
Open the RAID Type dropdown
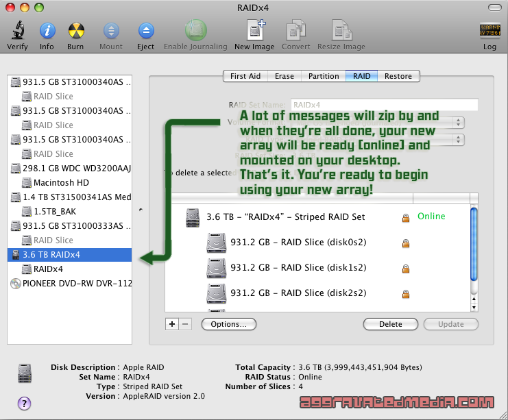[x=378, y=140]
